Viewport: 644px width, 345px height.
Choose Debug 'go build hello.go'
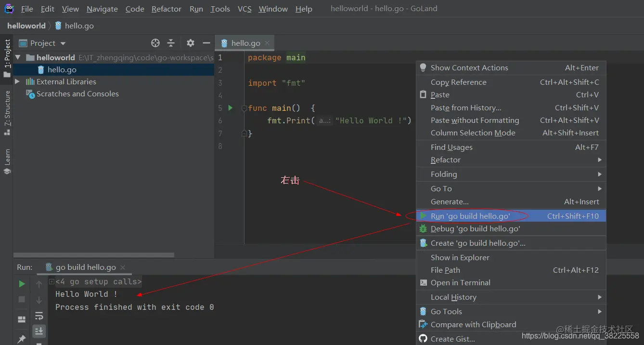point(511,228)
